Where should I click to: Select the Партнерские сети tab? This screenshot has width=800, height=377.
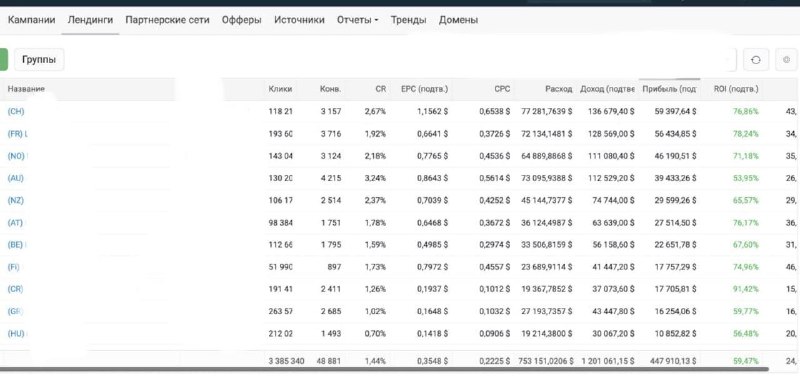pyautogui.click(x=167, y=20)
